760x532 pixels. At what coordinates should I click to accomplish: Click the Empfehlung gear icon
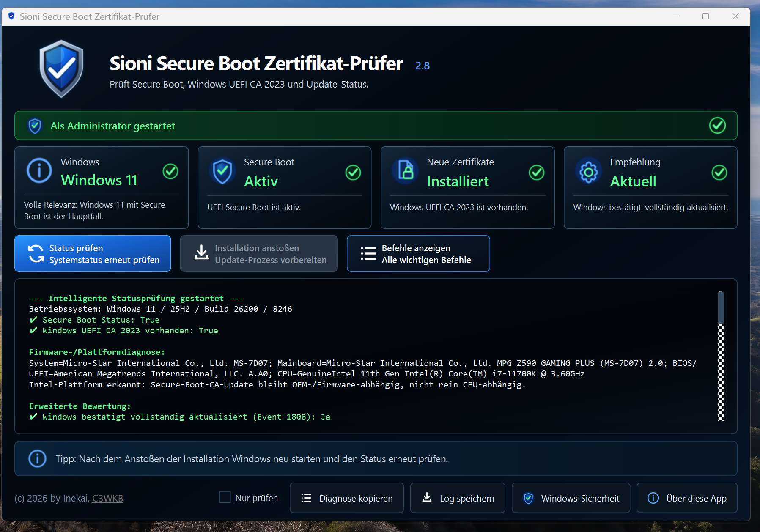click(x=588, y=172)
